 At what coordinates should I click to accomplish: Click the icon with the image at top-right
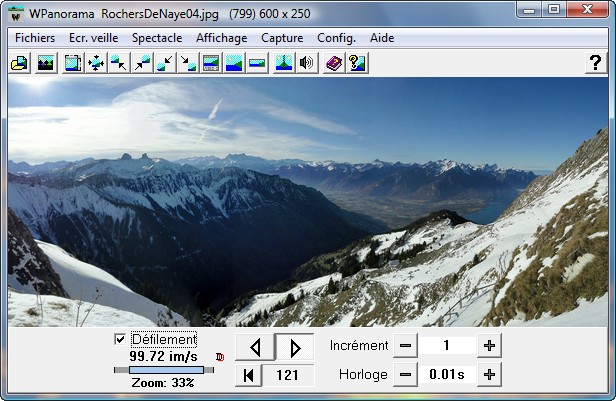click(142, 63)
